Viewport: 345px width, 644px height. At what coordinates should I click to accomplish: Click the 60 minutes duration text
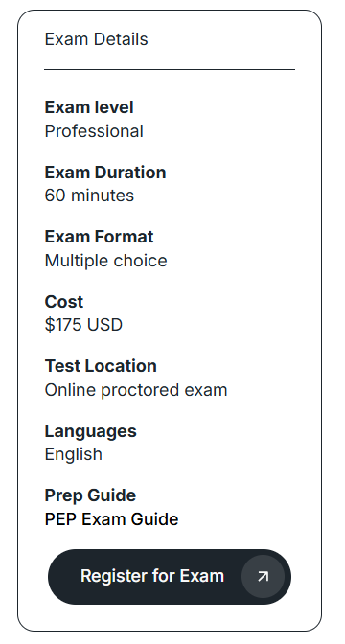pos(89,195)
